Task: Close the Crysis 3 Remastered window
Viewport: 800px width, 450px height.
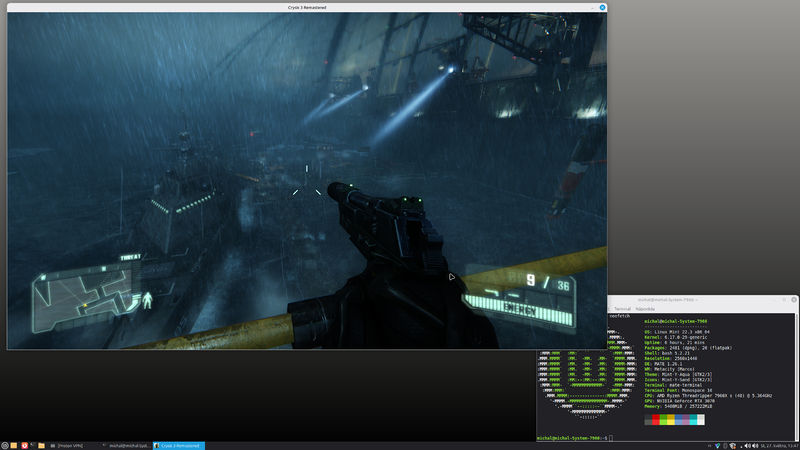Action: tap(602, 7)
